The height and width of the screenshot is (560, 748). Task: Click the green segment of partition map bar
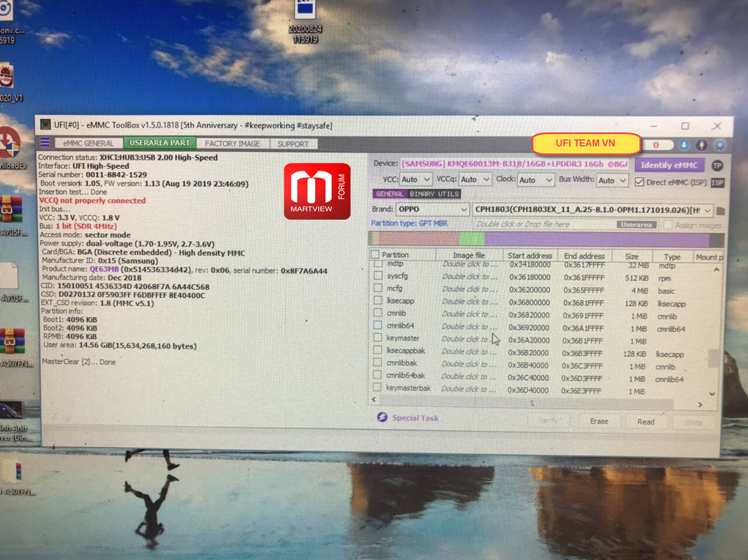[x=472, y=239]
